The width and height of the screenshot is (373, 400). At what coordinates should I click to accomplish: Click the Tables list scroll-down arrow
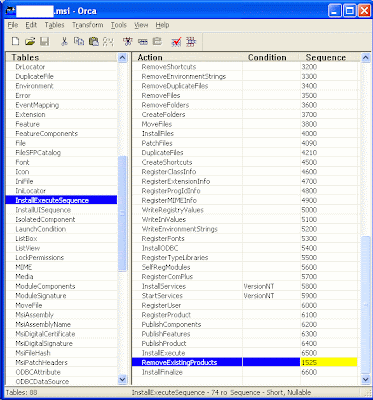tap(123, 379)
